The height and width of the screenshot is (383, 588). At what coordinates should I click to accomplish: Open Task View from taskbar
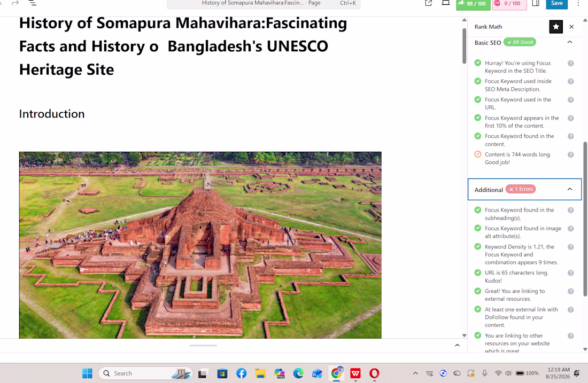(203, 373)
